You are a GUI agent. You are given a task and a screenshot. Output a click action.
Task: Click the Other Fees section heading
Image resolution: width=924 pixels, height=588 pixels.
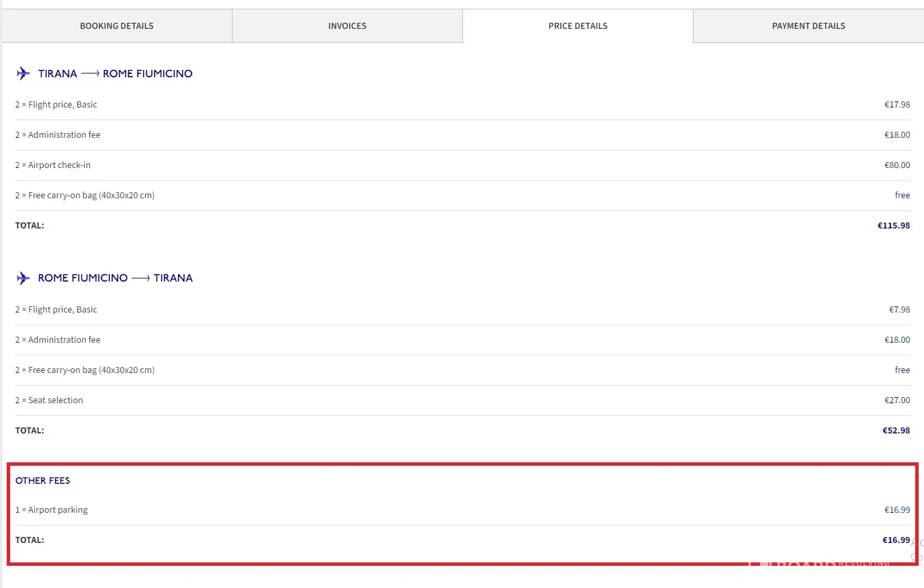(x=42, y=480)
